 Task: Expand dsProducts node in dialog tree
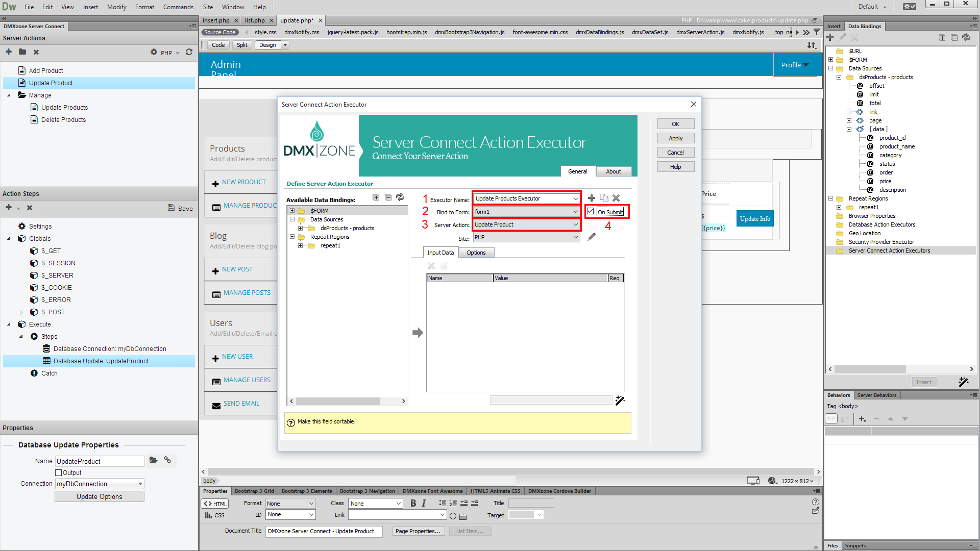301,228
